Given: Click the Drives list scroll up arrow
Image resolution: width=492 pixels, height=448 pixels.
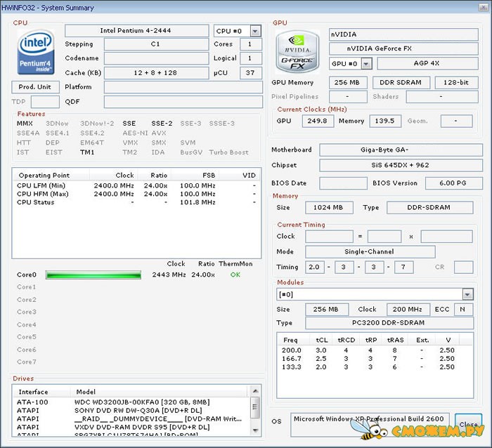Looking at the screenshot, I should click(x=255, y=391).
